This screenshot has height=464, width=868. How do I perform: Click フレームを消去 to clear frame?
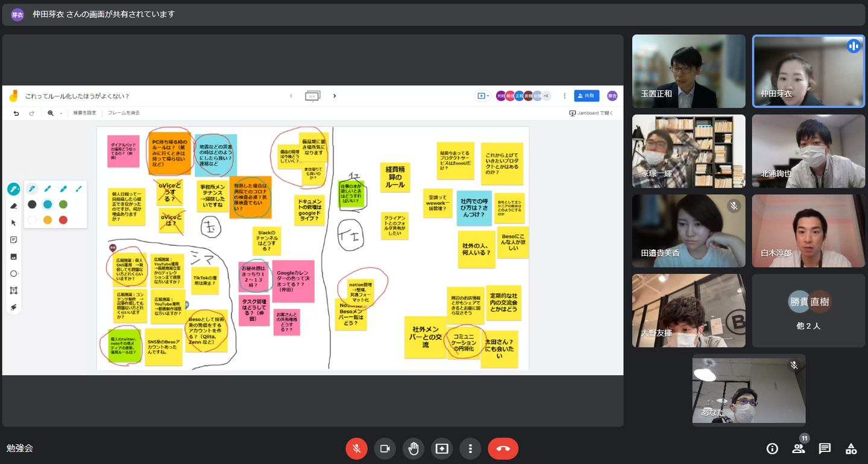point(124,113)
